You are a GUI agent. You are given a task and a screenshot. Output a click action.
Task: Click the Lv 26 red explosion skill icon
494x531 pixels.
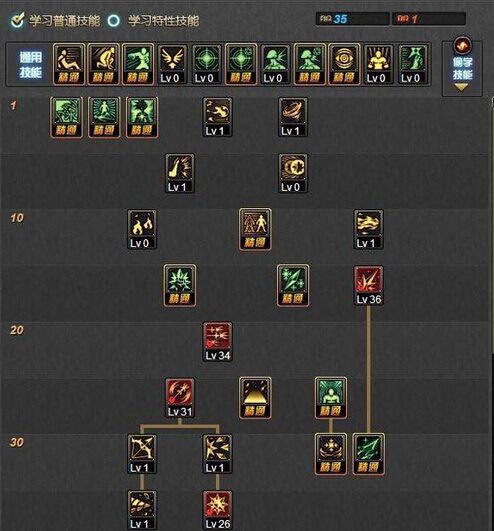pos(217,510)
